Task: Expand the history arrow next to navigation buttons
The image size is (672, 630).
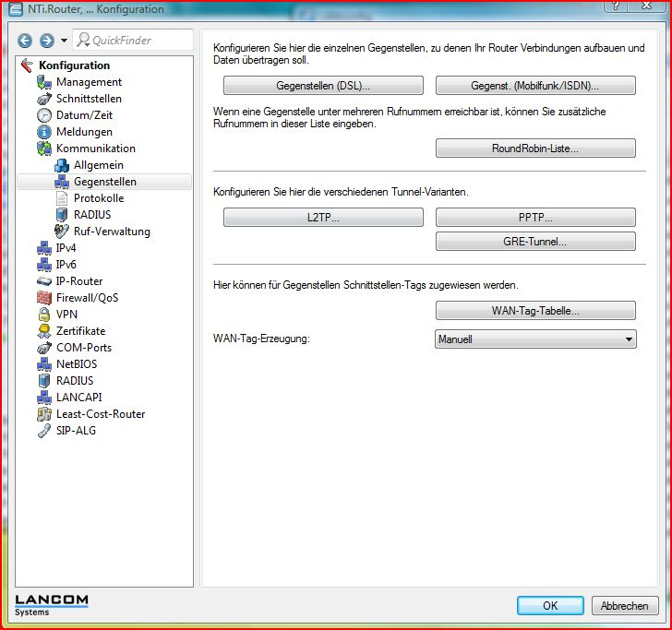Action: coord(64,41)
